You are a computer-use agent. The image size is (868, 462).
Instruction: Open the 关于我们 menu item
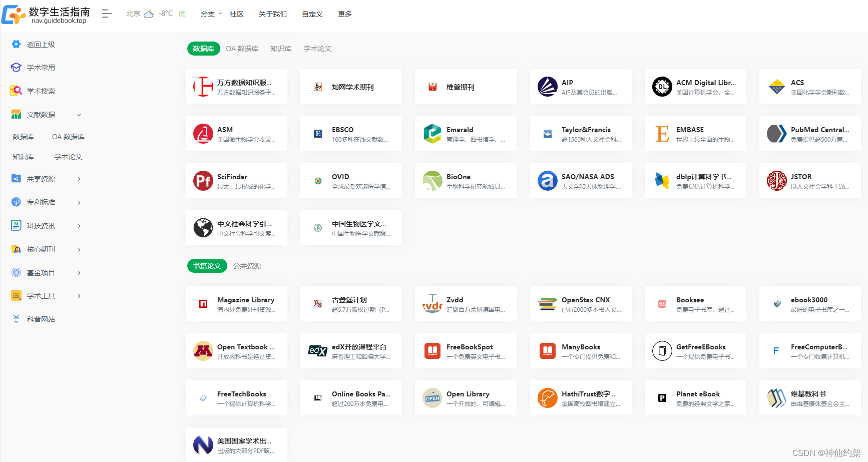click(273, 14)
